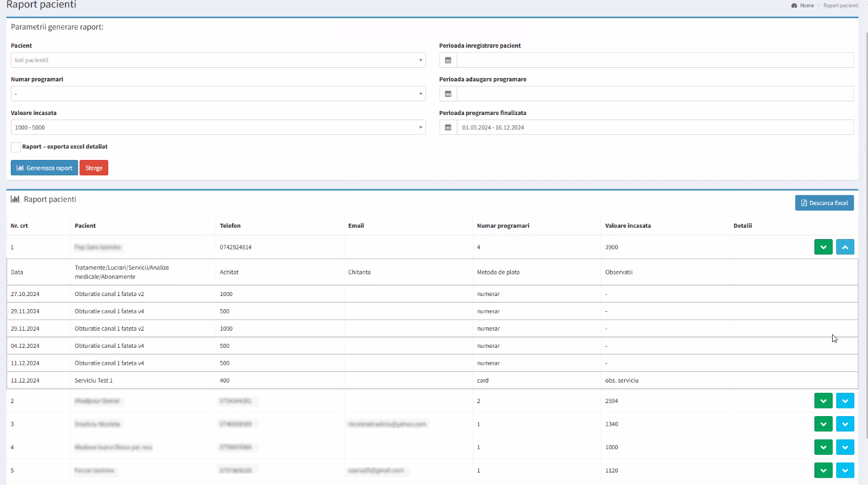This screenshot has height=485, width=868.
Task: Enable Raport exporta excel detaliat checkbox
Action: click(16, 147)
